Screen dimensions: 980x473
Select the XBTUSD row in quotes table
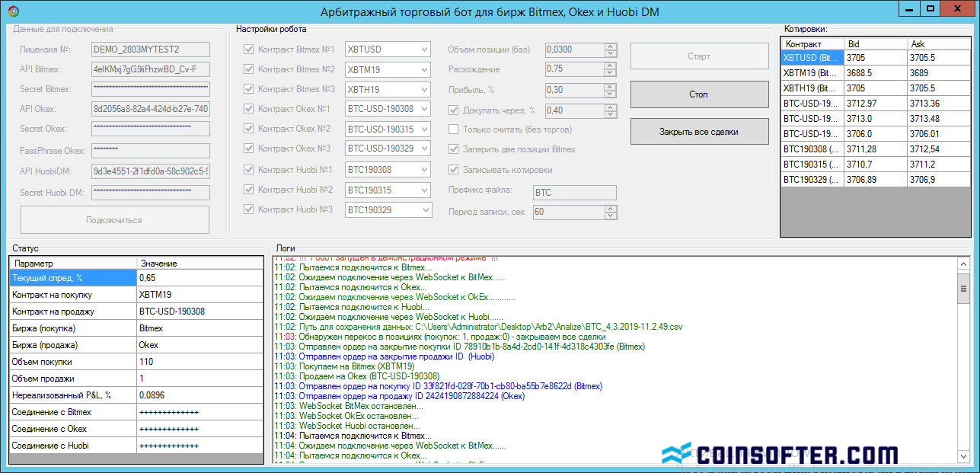[876, 58]
